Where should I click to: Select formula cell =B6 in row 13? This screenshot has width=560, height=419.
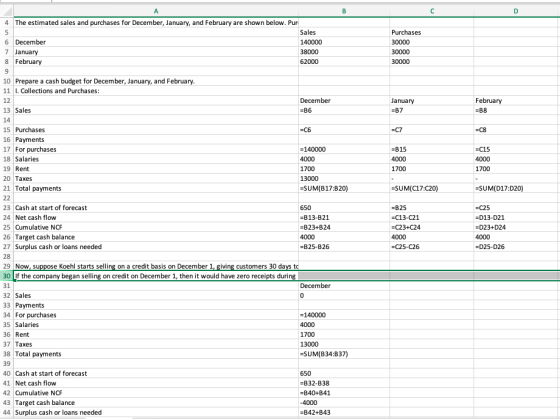click(344, 110)
